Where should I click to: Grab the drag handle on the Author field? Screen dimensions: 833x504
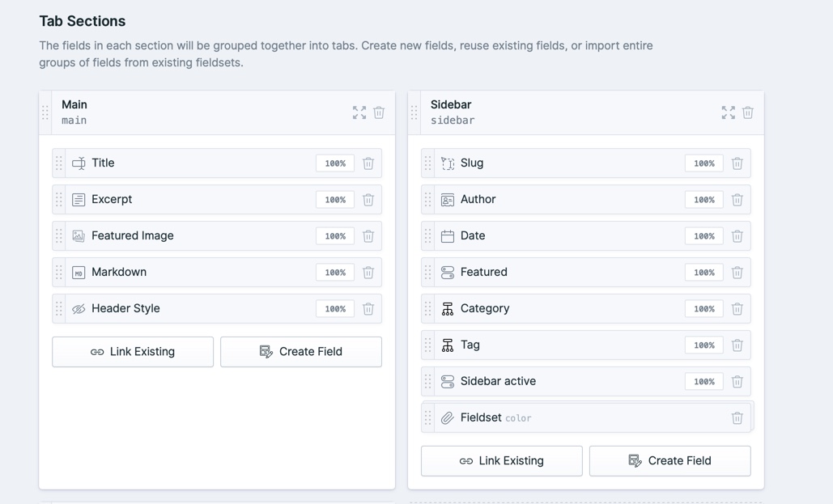click(x=427, y=200)
